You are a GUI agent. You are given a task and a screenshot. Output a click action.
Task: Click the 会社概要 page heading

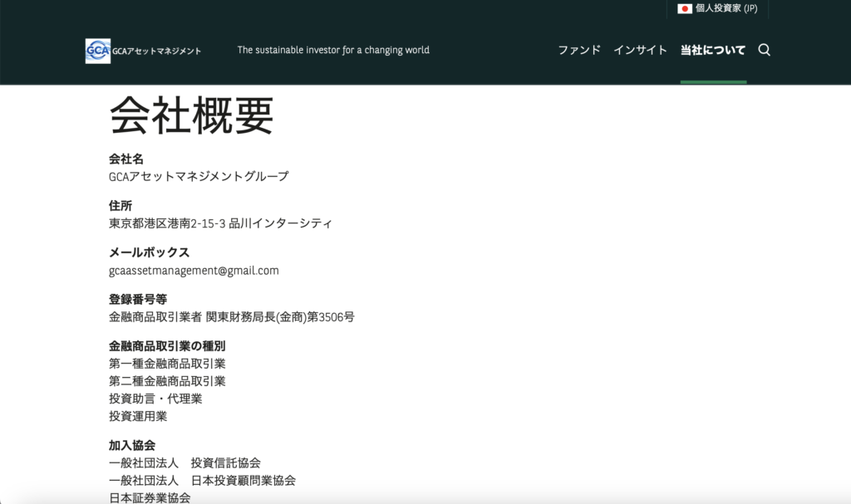[192, 115]
